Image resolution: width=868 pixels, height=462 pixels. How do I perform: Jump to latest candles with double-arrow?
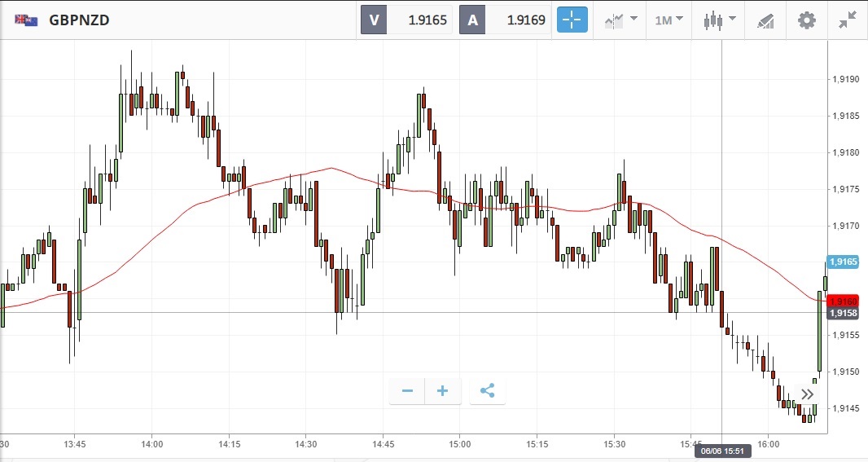coord(807,394)
